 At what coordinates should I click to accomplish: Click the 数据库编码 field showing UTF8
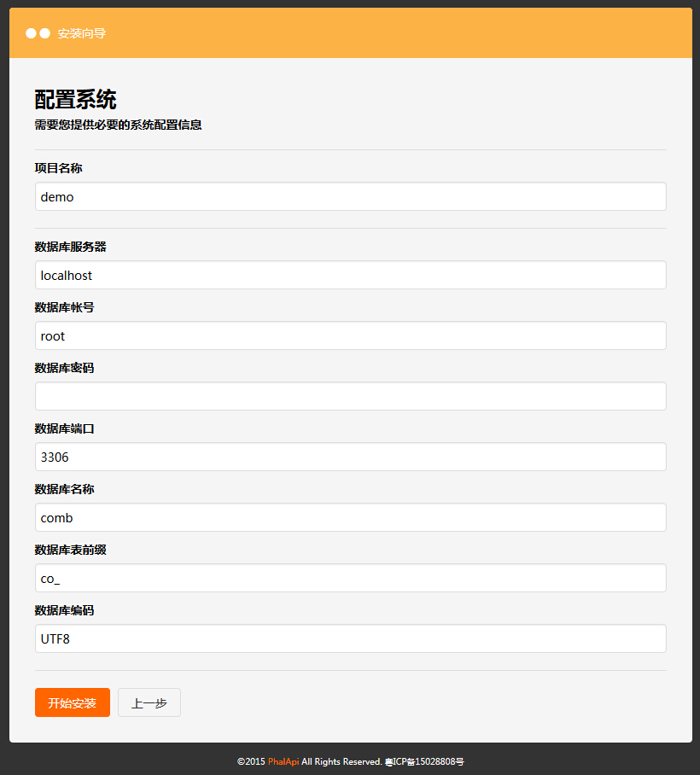(351, 638)
